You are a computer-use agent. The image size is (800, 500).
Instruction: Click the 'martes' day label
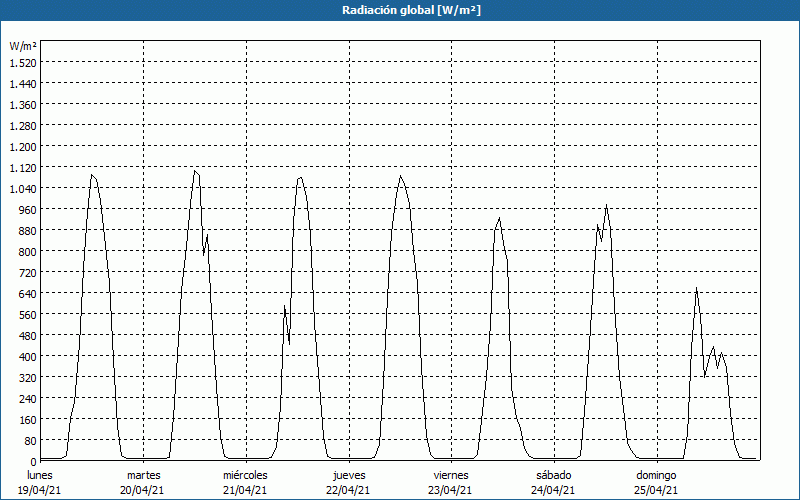143,475
